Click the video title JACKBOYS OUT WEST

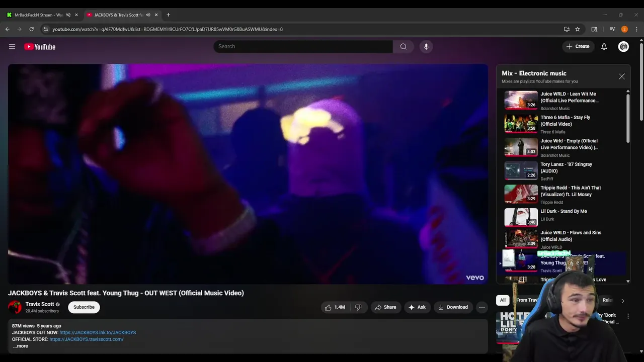tap(126, 293)
